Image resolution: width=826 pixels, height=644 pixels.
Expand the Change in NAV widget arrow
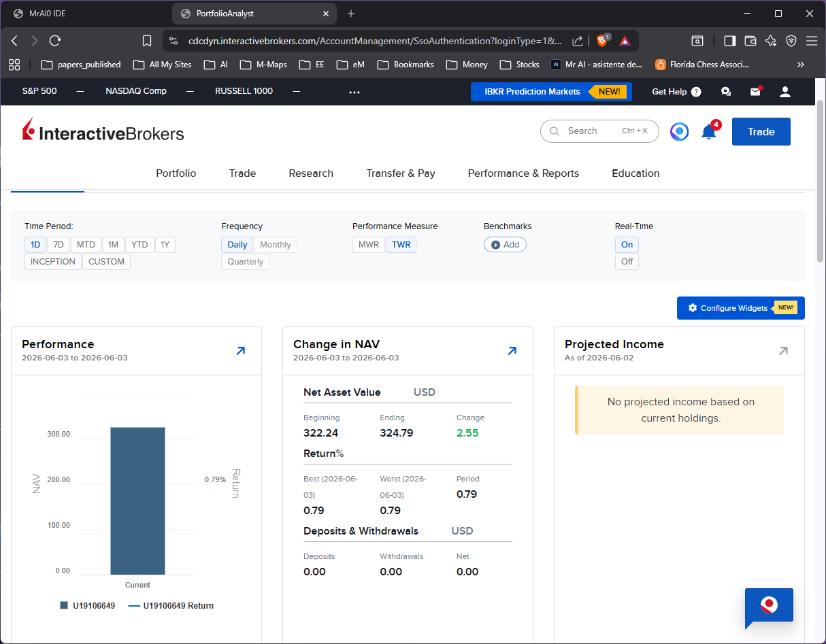point(512,351)
